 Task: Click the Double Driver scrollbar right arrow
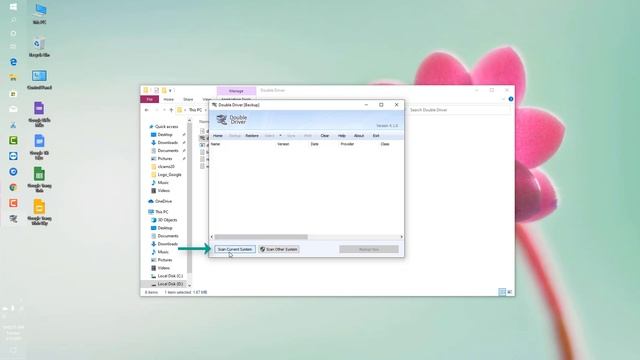(402, 237)
